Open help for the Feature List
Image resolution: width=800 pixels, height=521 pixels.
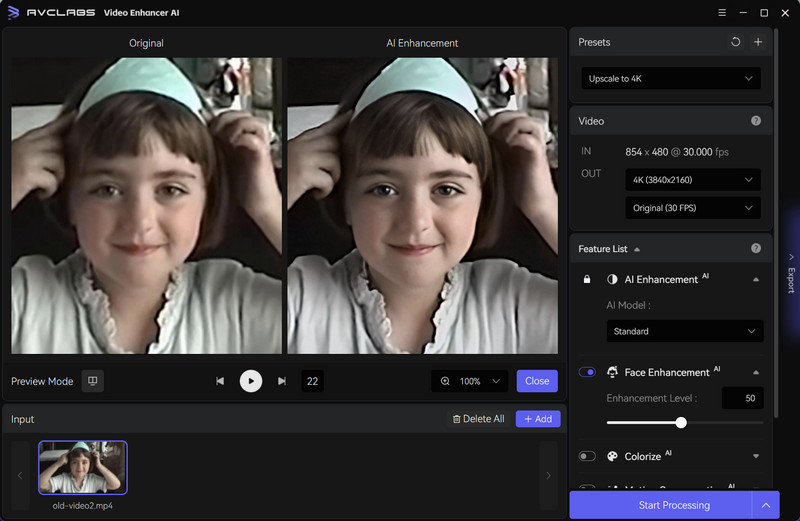pyautogui.click(x=756, y=249)
